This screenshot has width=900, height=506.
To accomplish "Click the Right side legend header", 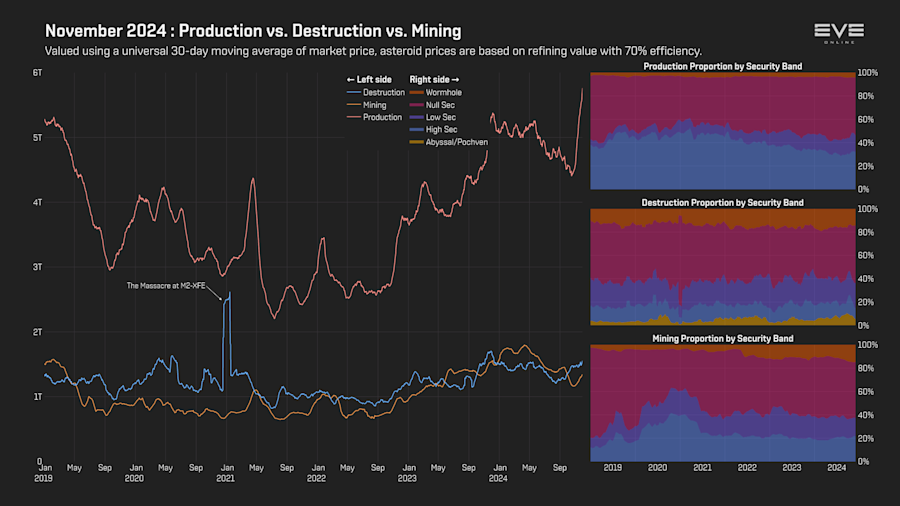I will 435,80.
